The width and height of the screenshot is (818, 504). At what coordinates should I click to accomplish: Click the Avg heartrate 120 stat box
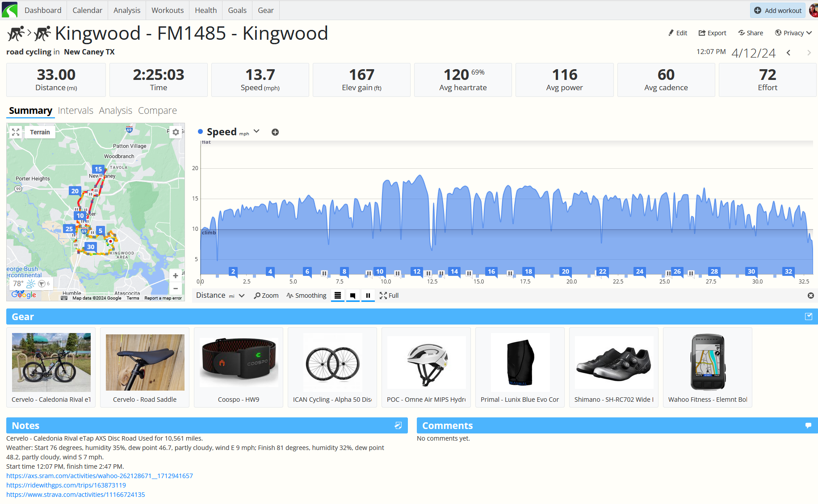pyautogui.click(x=463, y=80)
